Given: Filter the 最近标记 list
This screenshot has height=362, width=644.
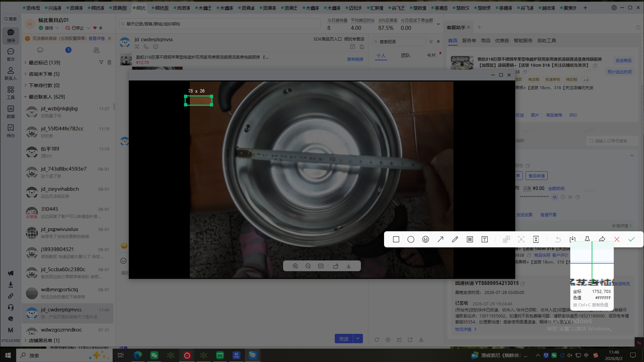Looking at the screenshot, I should (x=101, y=62).
